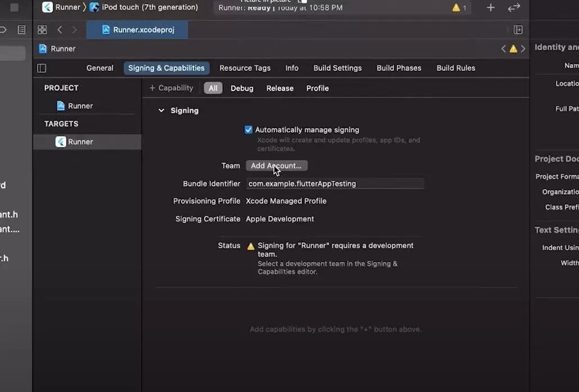
Task: Toggle the editor options square left of General
Action: click(42, 67)
